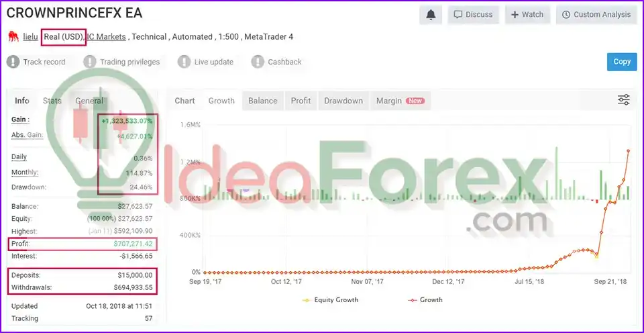Open the IC Markets broker link
The image size is (644, 333).
point(107,36)
